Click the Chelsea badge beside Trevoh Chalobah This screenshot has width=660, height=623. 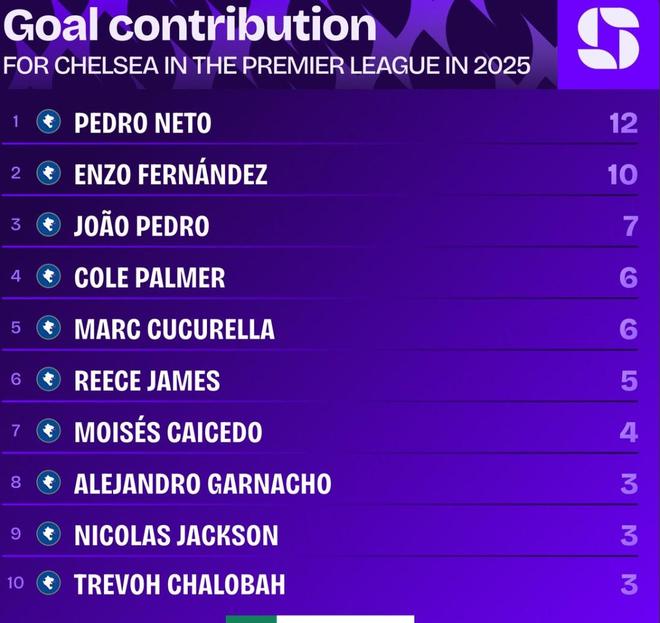[x=48, y=584]
